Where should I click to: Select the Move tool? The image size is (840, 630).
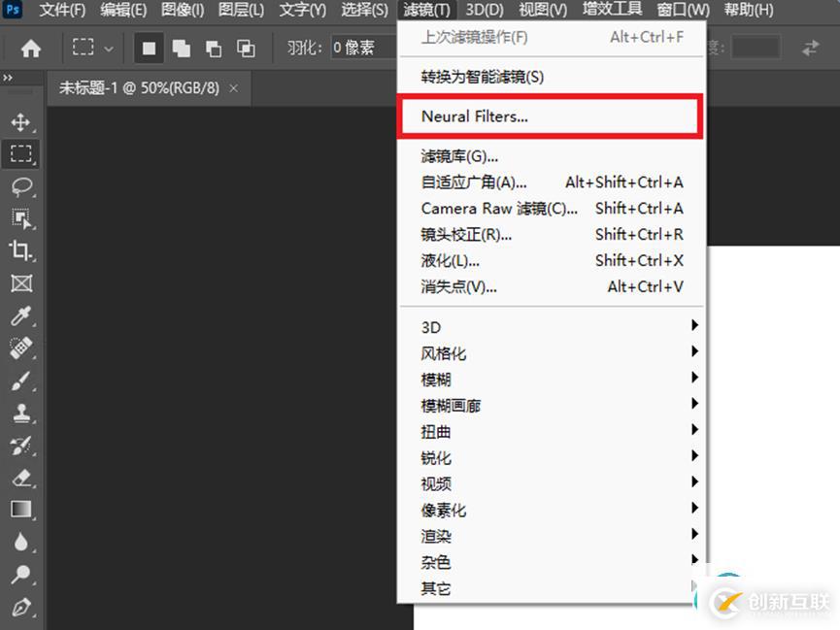pyautogui.click(x=21, y=122)
